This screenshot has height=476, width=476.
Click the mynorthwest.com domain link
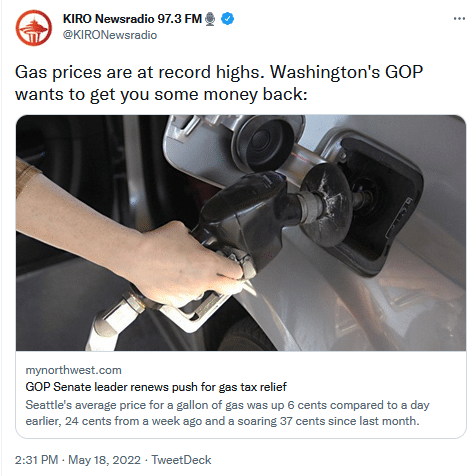pyautogui.click(x=73, y=370)
